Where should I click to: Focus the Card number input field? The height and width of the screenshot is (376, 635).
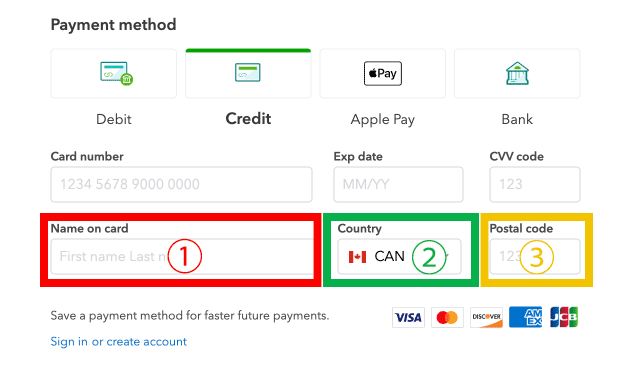[x=181, y=184]
